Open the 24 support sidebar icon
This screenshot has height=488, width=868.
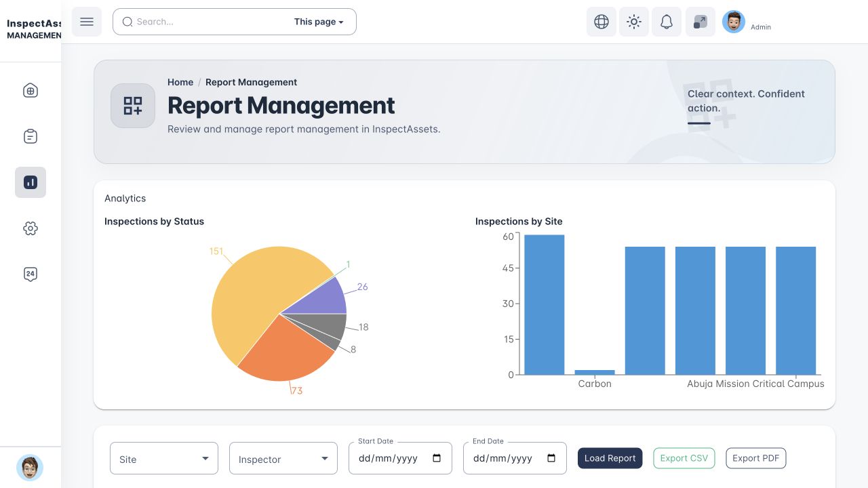pyautogui.click(x=31, y=274)
